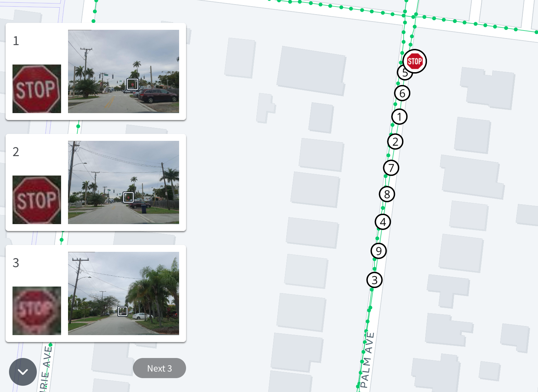Click cropped STOP sign image in card 2

[x=37, y=200]
